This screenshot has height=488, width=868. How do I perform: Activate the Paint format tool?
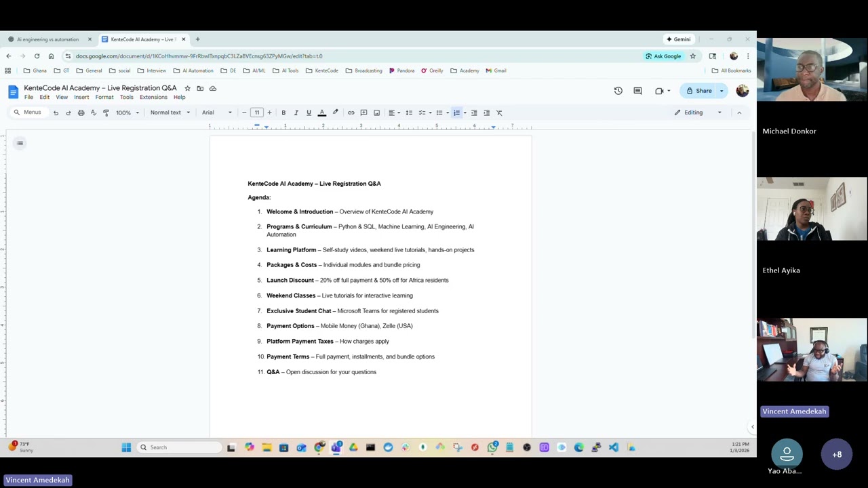106,113
